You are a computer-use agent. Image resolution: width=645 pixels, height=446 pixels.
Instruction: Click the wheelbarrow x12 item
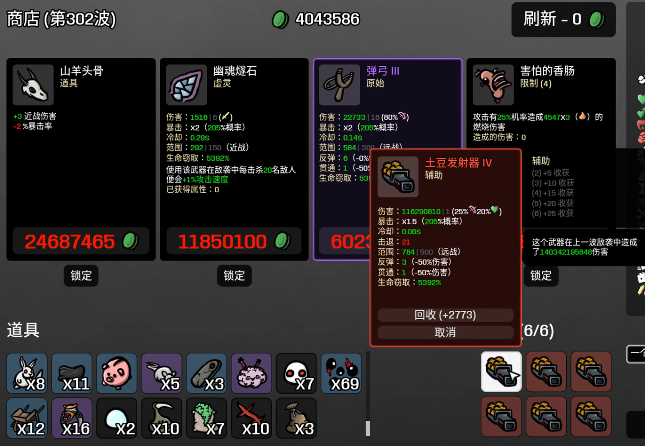(x=27, y=418)
